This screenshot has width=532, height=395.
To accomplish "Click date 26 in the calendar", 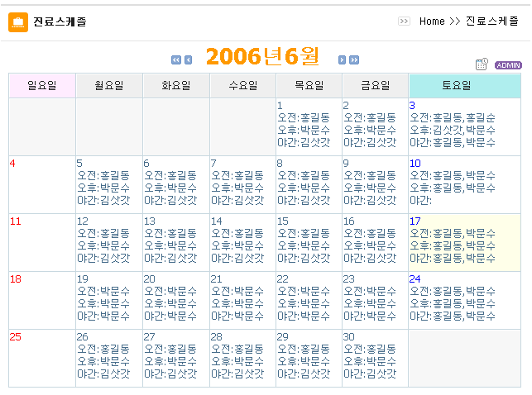I will click(83, 337).
